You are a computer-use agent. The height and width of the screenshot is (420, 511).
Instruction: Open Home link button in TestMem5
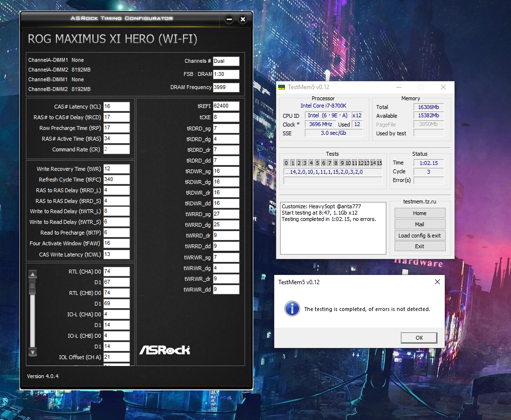(420, 213)
